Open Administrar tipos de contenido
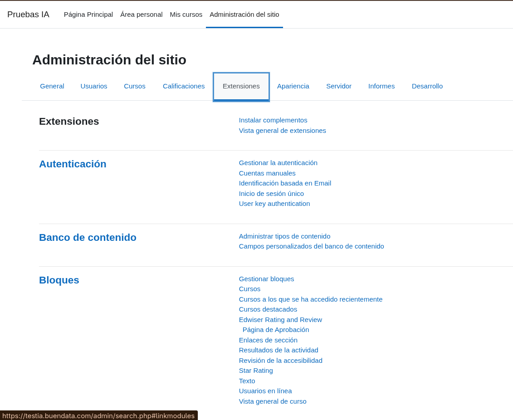This screenshot has width=513, height=420. [x=284, y=236]
